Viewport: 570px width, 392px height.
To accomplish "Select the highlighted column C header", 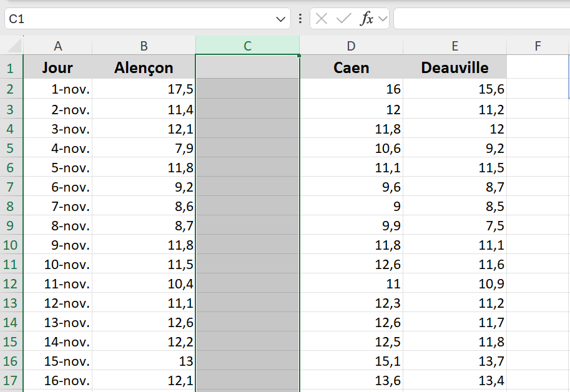I will (247, 46).
